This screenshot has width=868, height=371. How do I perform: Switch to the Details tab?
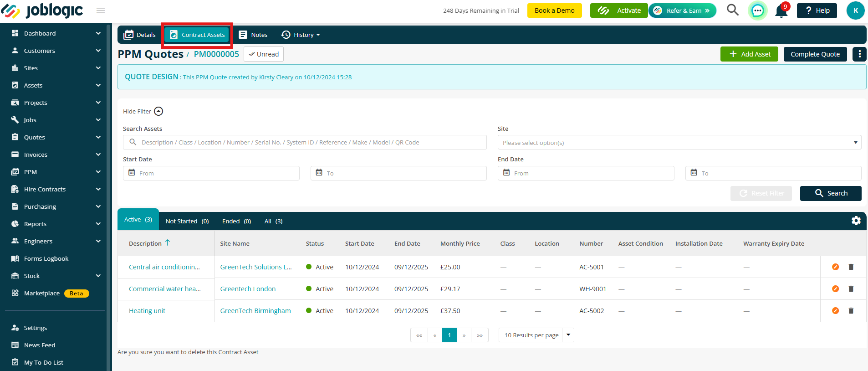140,35
